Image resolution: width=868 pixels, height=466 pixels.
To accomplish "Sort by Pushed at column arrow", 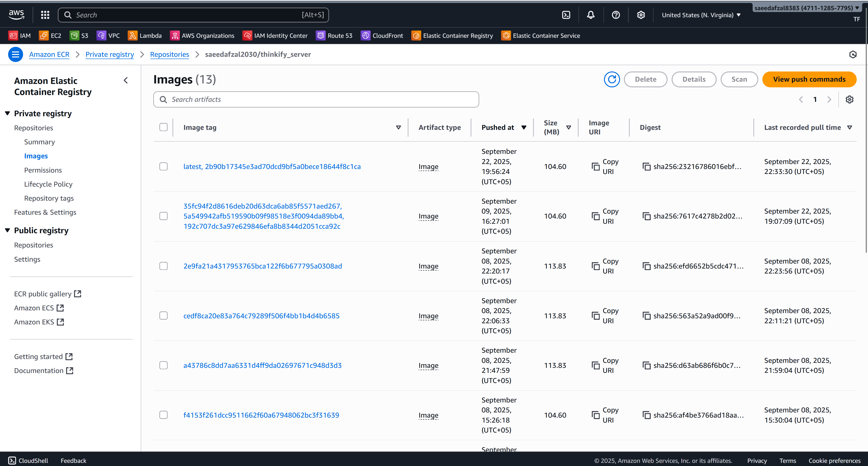I will point(524,127).
